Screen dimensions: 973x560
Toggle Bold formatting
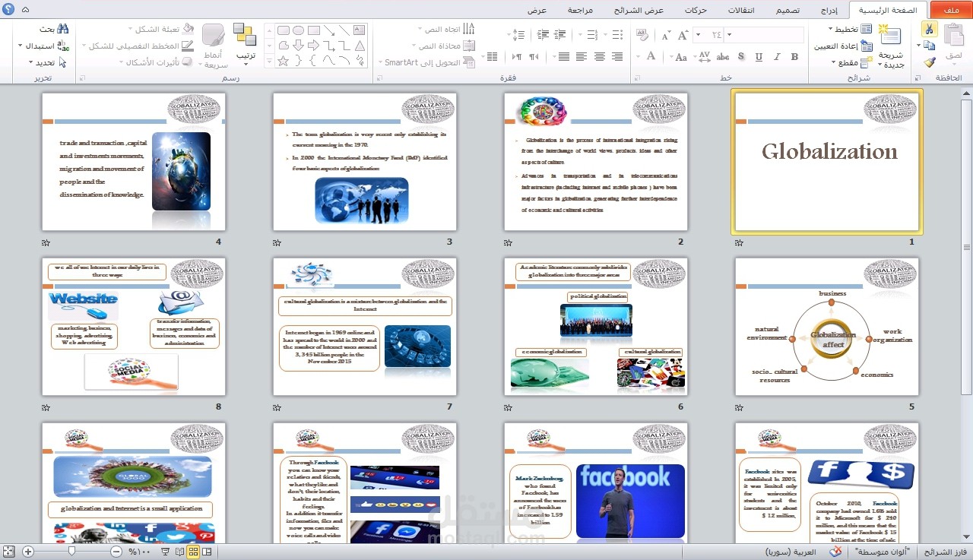[x=794, y=57]
